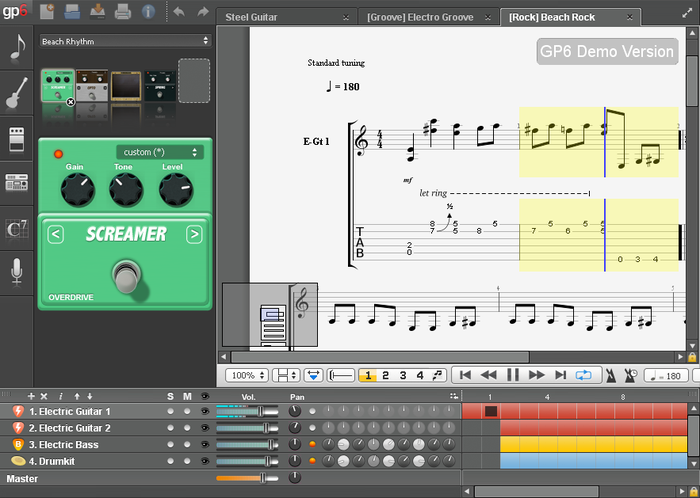Jump to the last bar
This screenshot has width=700, height=498.
click(x=560, y=375)
